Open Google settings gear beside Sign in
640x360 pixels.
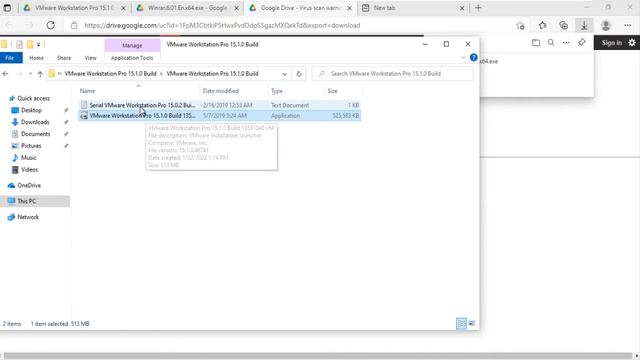pyautogui.click(x=632, y=42)
